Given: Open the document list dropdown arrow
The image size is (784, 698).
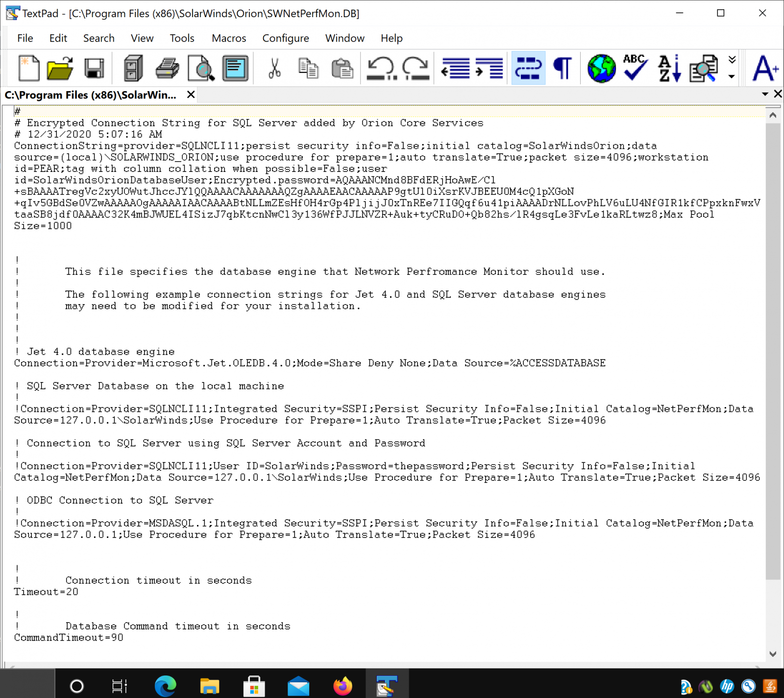Looking at the screenshot, I should pyautogui.click(x=765, y=94).
